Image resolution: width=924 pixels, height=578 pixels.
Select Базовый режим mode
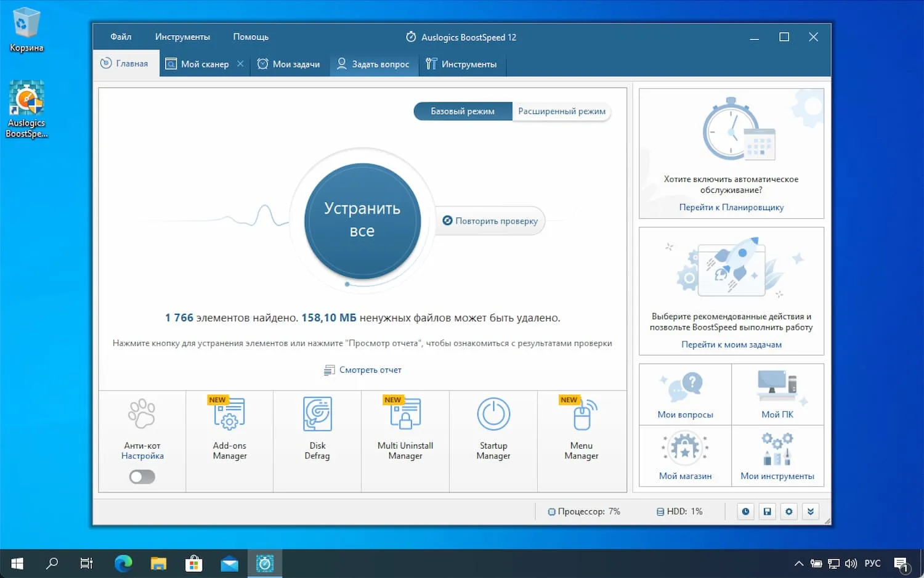pos(463,112)
